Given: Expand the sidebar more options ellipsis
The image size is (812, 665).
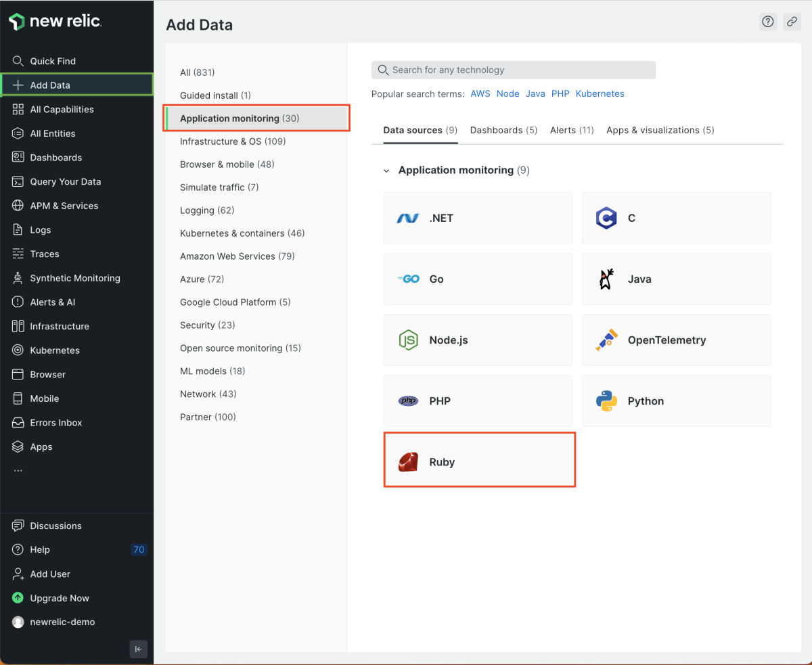Looking at the screenshot, I should [x=18, y=470].
